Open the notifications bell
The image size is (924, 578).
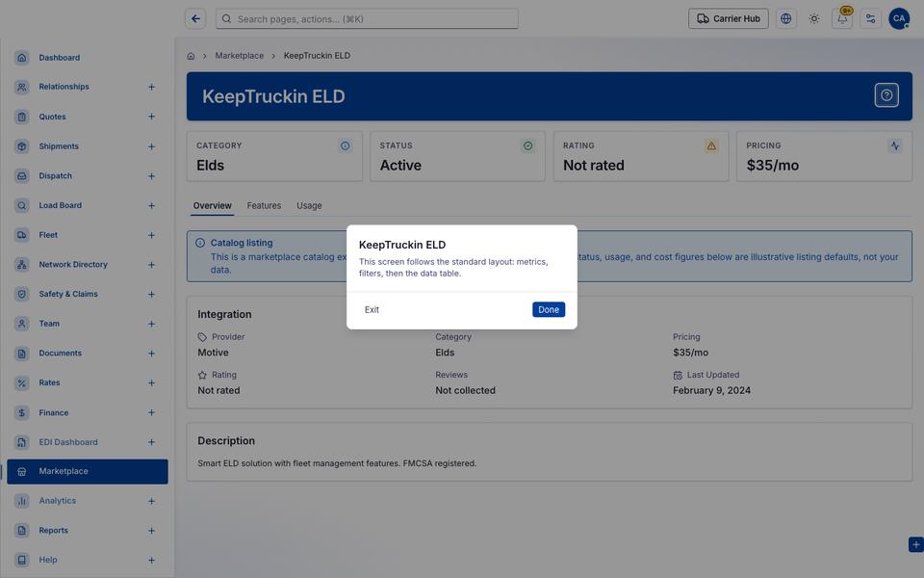coord(842,19)
